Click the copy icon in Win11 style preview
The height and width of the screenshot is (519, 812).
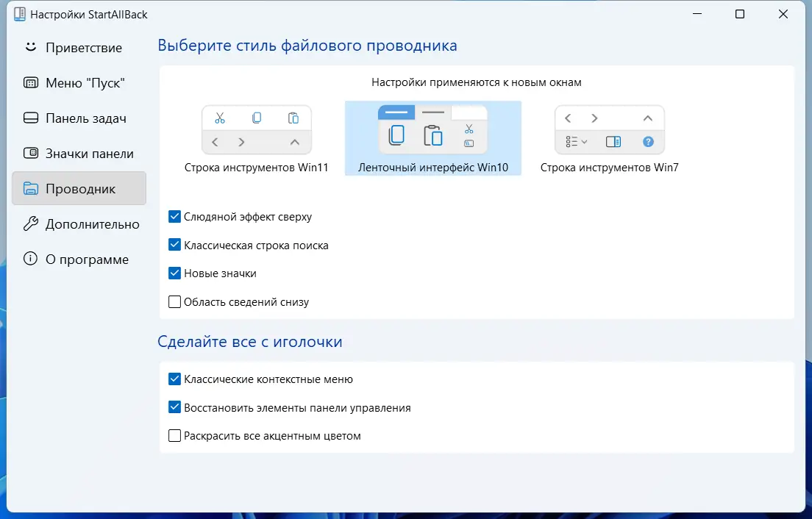(257, 118)
